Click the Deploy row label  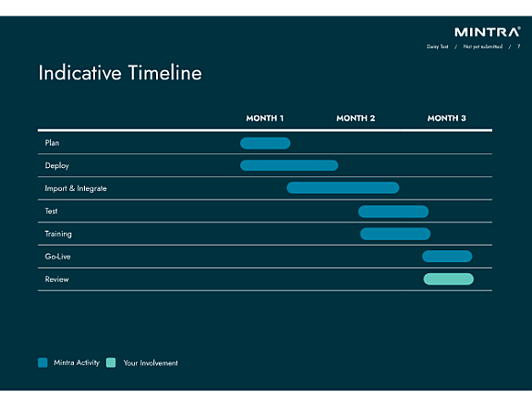click(x=57, y=166)
